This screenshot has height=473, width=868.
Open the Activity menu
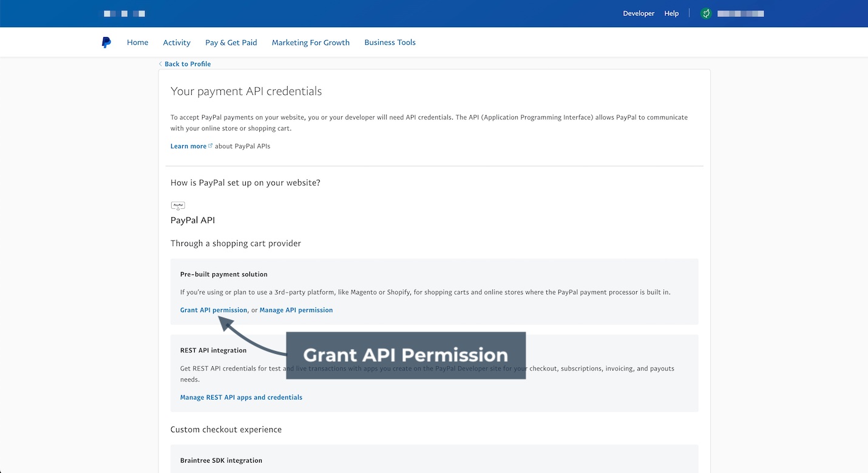pos(177,43)
